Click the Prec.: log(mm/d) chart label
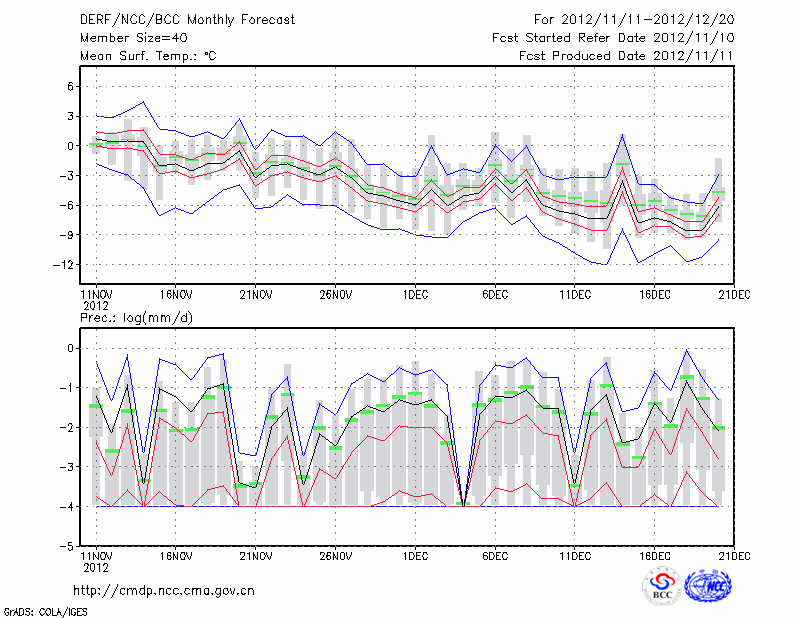 click(x=137, y=317)
